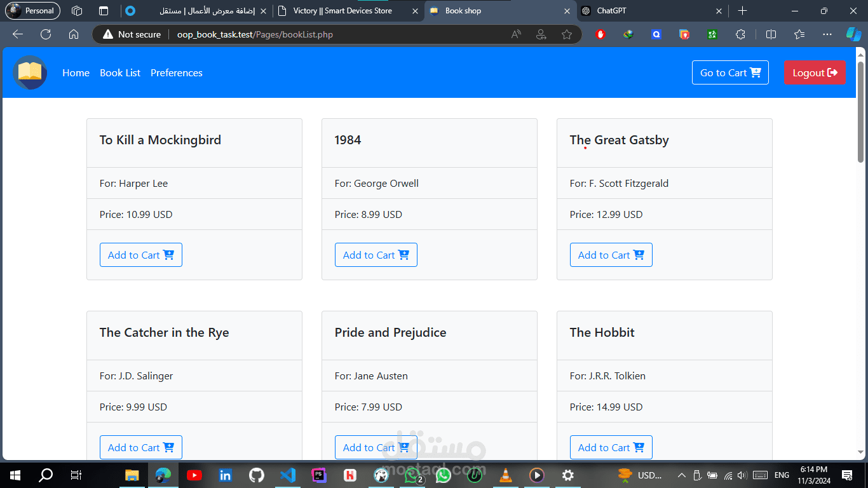Image resolution: width=868 pixels, height=488 pixels.
Task: Open the Favorites list icon
Action: [x=799, y=34]
